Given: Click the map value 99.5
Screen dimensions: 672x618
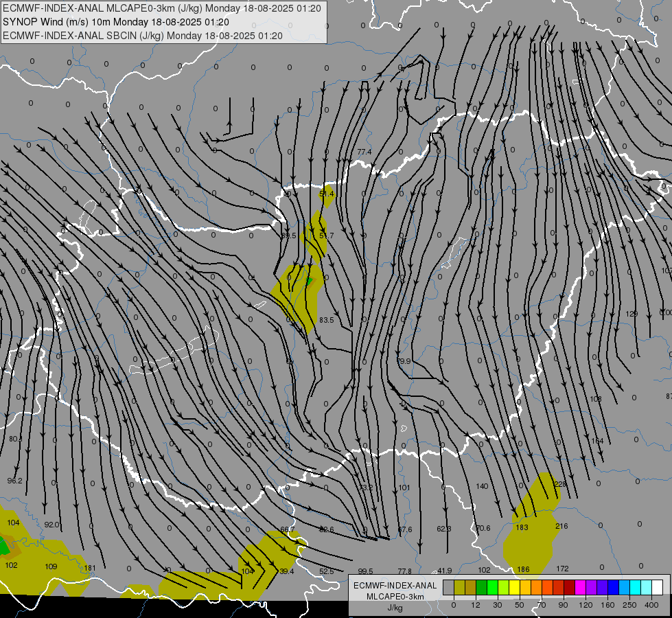Looking at the screenshot, I should 366,571.
